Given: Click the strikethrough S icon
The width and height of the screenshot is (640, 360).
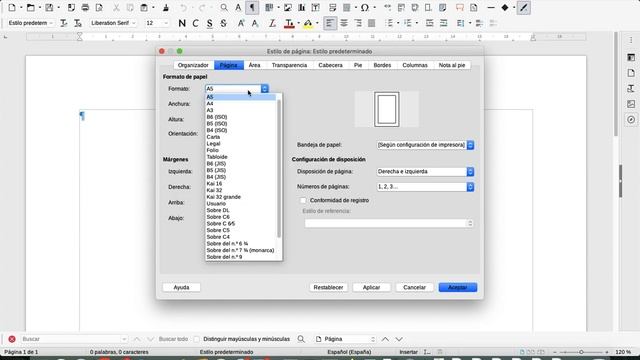Looking at the screenshot, I should point(223,23).
